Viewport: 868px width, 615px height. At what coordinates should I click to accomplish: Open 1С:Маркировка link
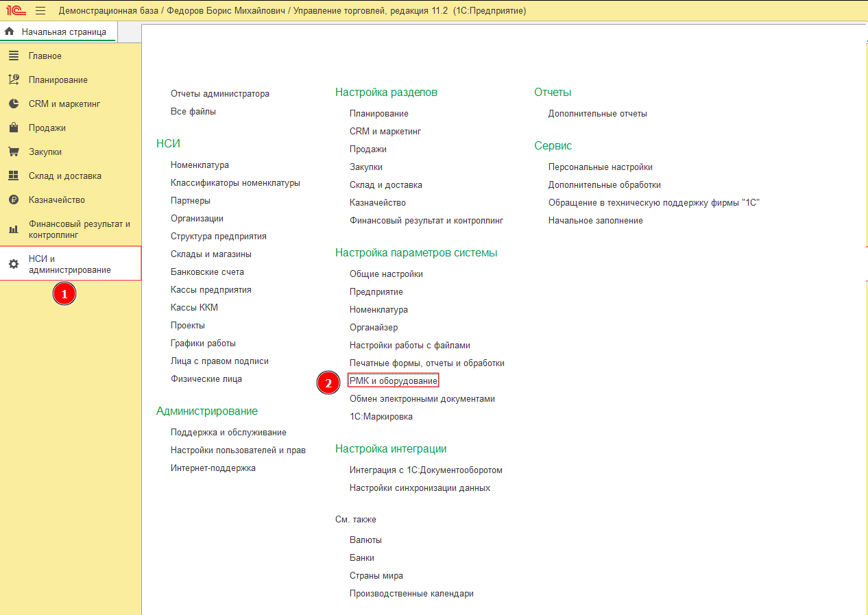click(381, 417)
